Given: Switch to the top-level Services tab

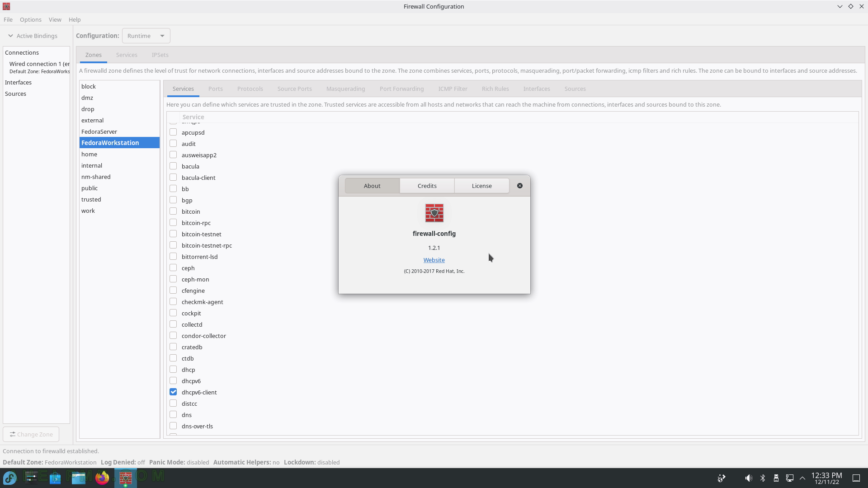Looking at the screenshot, I should pos(127,55).
